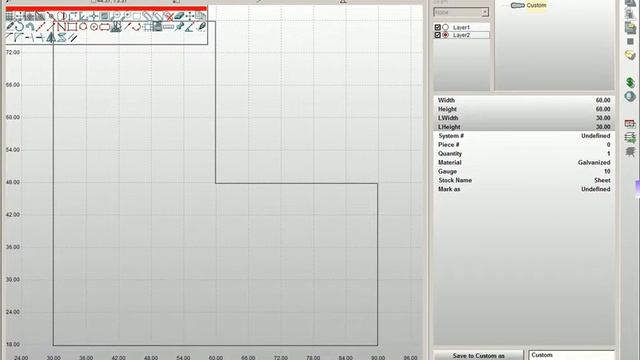
Task: Select the LHeight property row
Action: pyautogui.click(x=524, y=127)
